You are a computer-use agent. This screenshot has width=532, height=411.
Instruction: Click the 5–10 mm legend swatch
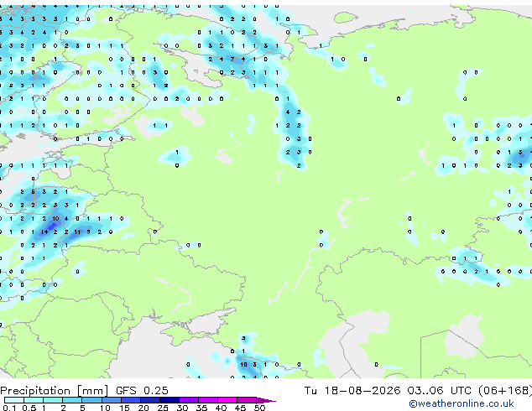pos(91,400)
